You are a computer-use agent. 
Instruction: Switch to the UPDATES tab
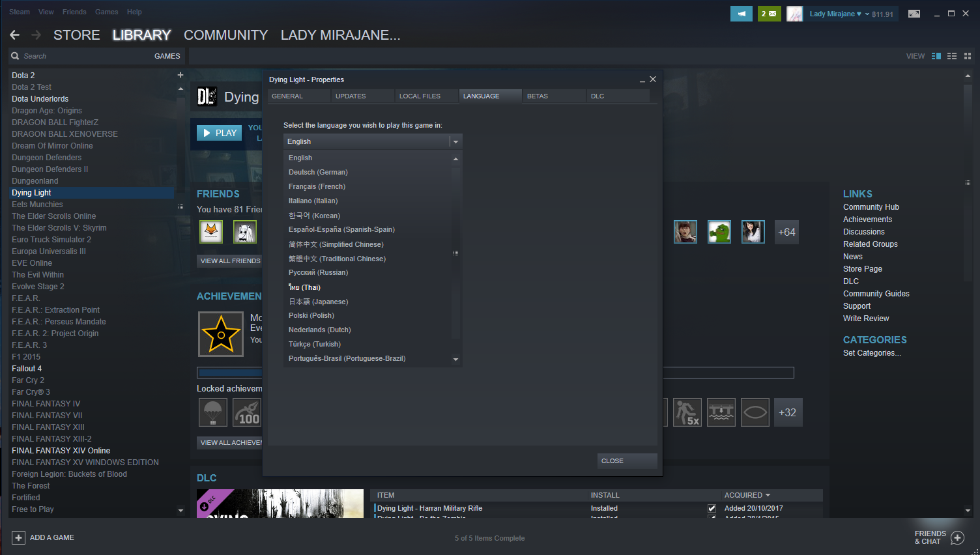[x=362, y=96]
